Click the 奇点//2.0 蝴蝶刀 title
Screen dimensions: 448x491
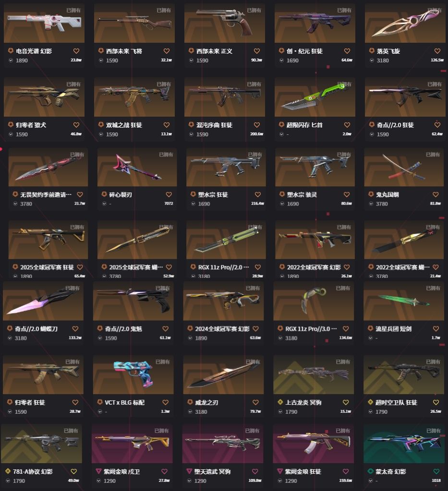[36, 329]
